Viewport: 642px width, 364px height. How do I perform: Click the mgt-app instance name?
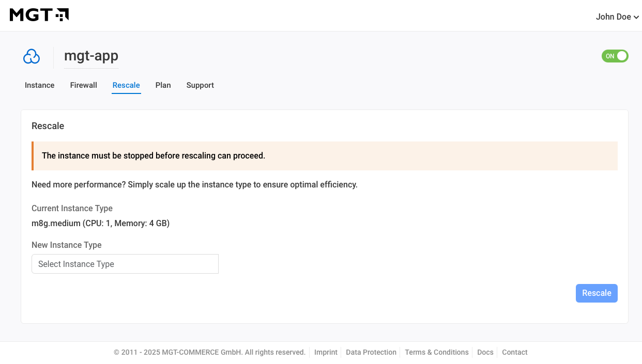point(91,56)
